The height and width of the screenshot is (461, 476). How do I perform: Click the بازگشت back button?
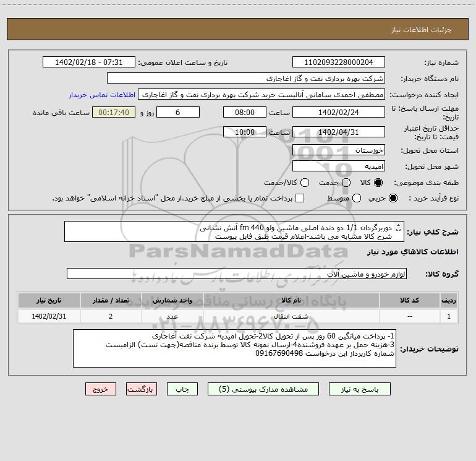click(142, 389)
